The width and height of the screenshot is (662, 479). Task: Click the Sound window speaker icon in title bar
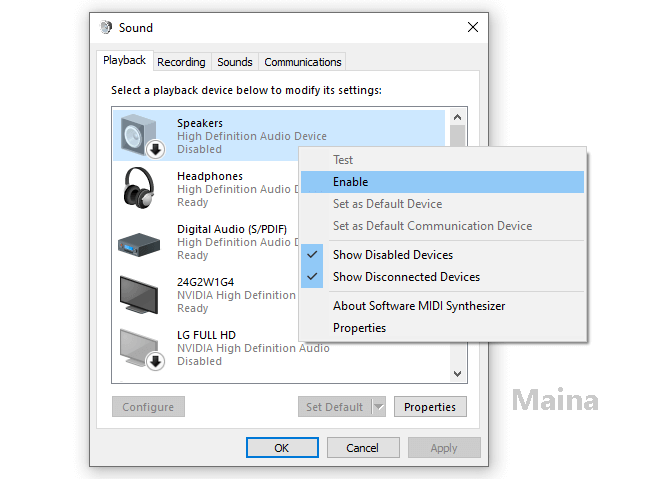click(x=106, y=27)
